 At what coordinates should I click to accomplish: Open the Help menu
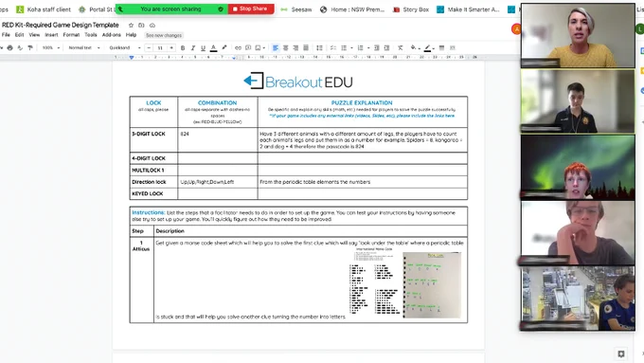131,35
